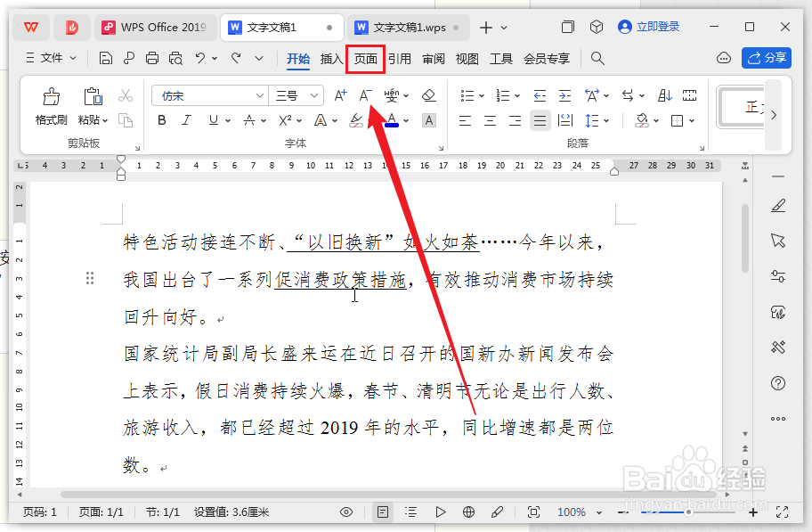Click the 立即登录 login button

point(649,26)
